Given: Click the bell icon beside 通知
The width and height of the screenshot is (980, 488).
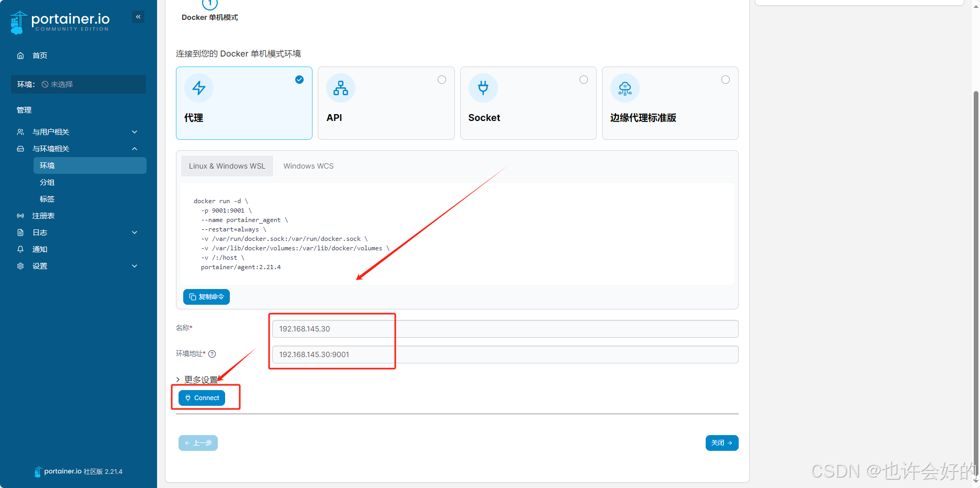Looking at the screenshot, I should coord(20,249).
